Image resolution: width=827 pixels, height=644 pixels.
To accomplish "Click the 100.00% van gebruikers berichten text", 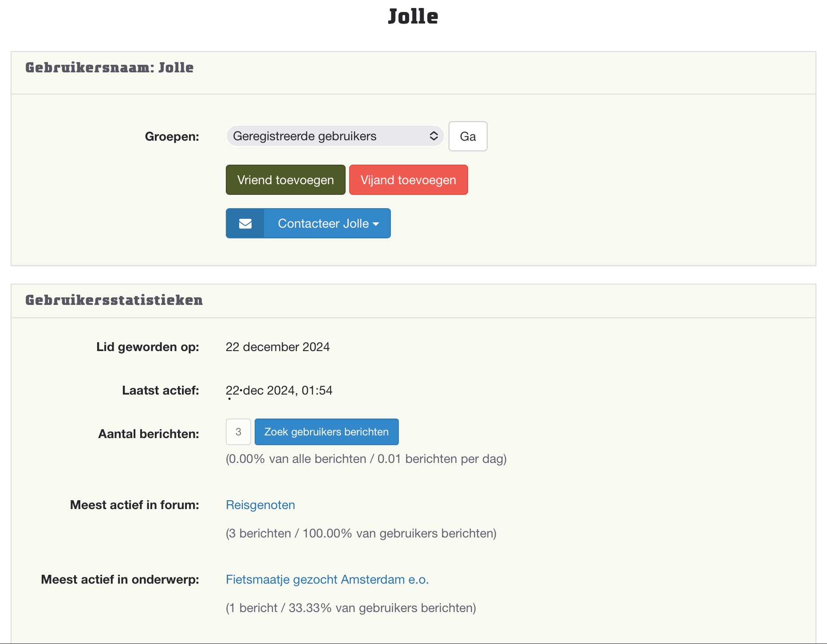I will (x=399, y=533).
